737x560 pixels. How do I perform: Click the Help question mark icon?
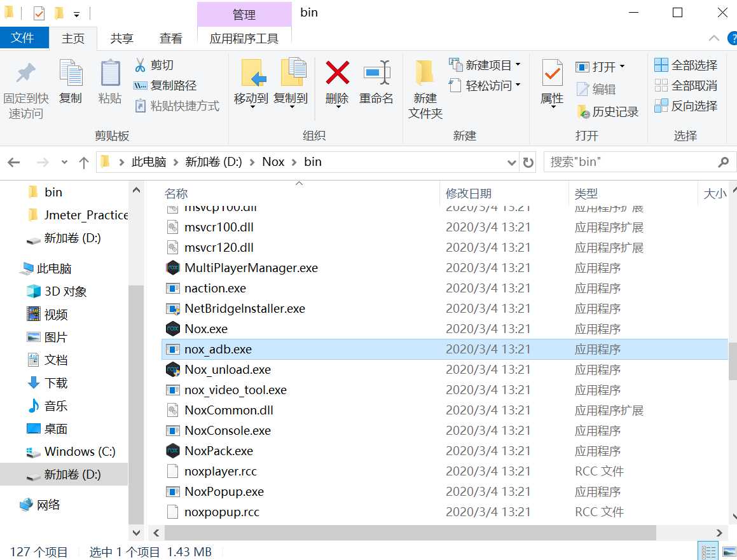pyautogui.click(x=733, y=38)
